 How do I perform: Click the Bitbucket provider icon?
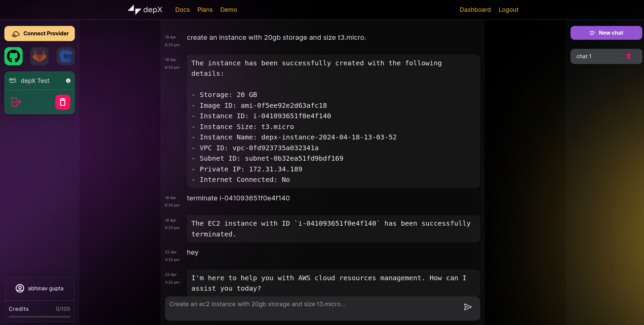point(66,56)
